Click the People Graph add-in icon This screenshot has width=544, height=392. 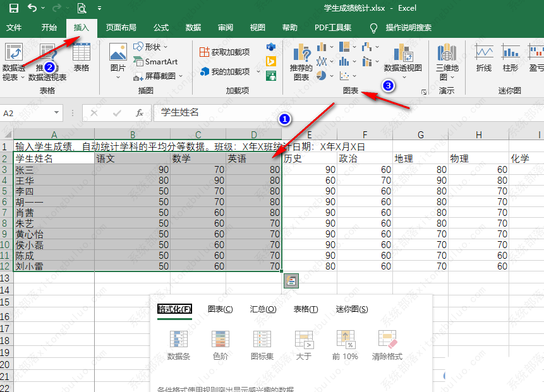(270, 76)
